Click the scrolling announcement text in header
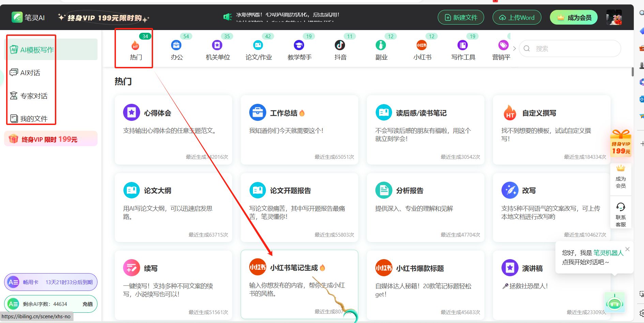 [x=287, y=17]
